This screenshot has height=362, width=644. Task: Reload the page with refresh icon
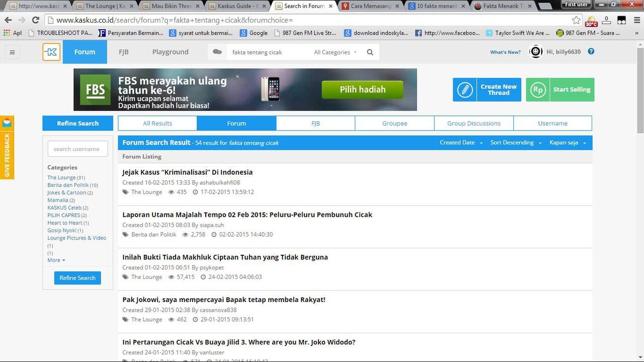(x=35, y=20)
